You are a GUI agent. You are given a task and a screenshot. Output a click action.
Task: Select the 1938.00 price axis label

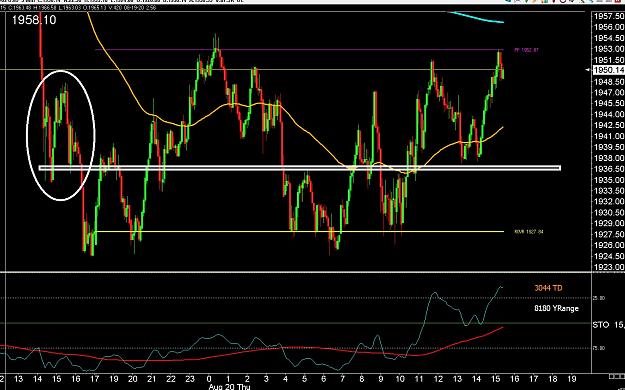[x=609, y=158]
